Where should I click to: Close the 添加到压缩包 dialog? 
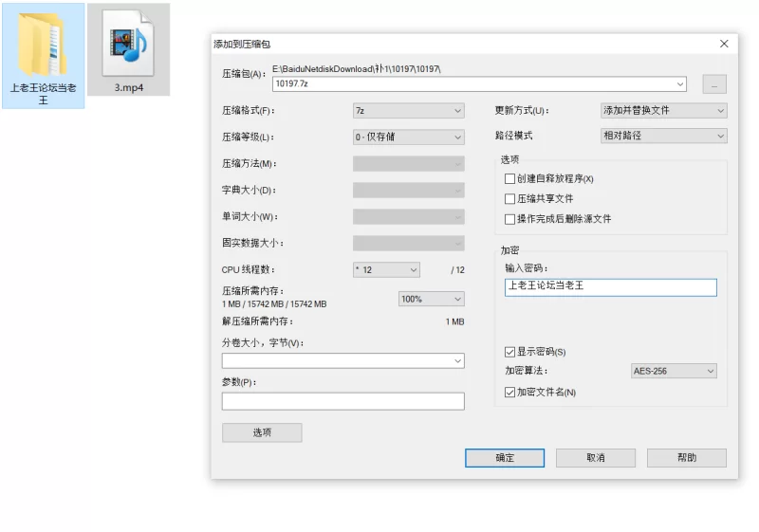pyautogui.click(x=724, y=44)
